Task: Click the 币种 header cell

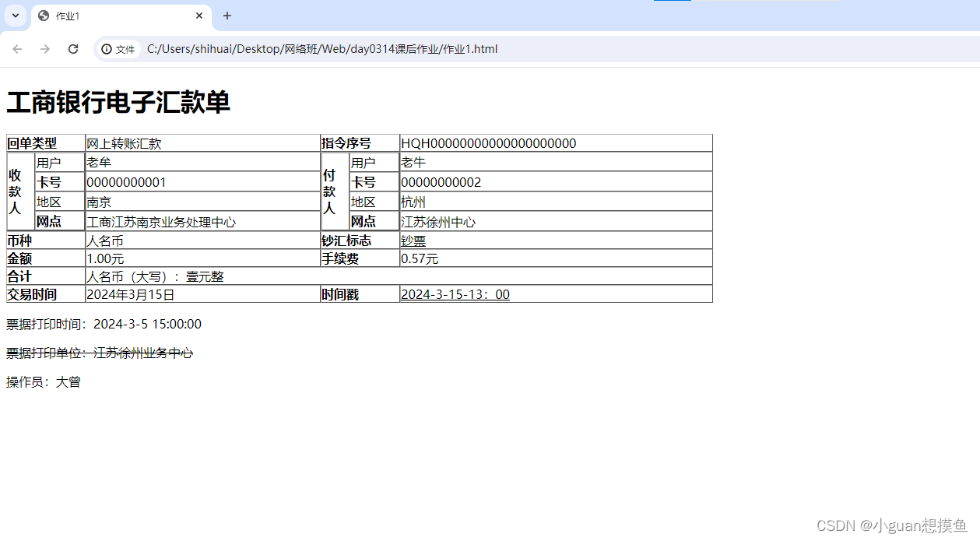Action: click(46, 241)
